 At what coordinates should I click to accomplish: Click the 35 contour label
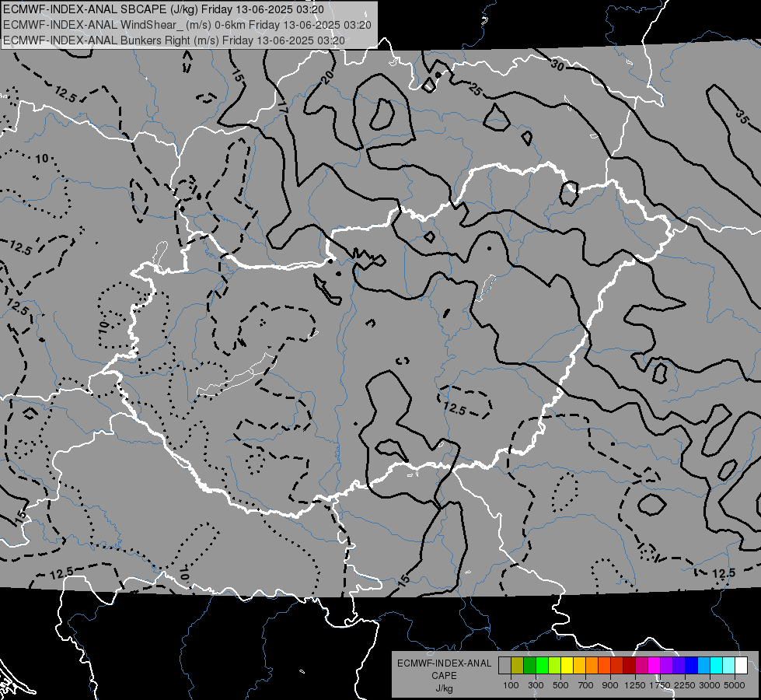coord(742,117)
